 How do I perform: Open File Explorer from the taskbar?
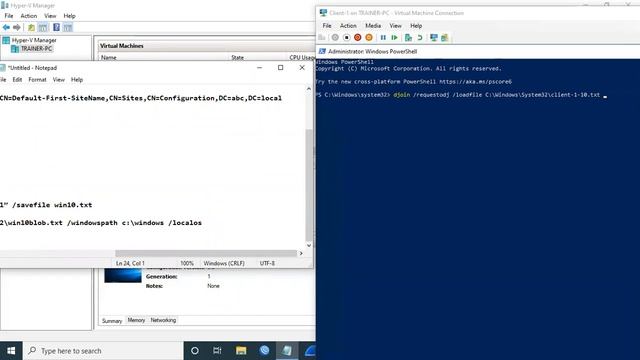241,351
